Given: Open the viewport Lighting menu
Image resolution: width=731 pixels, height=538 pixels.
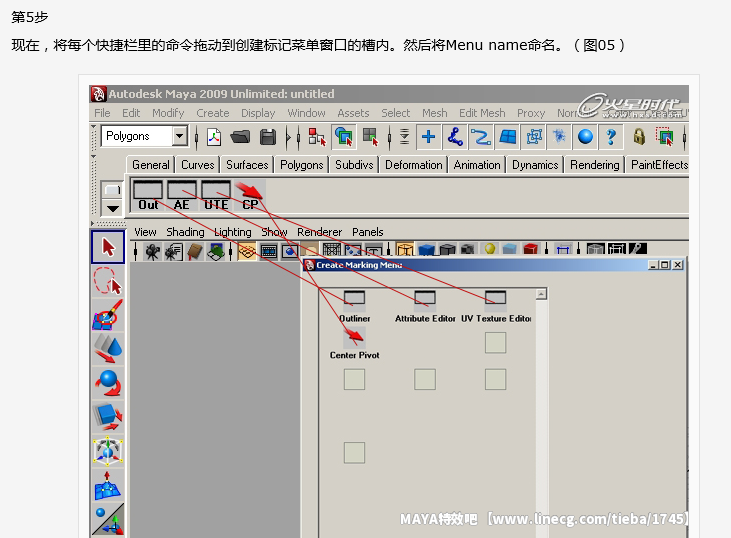Looking at the screenshot, I should pos(233,232).
